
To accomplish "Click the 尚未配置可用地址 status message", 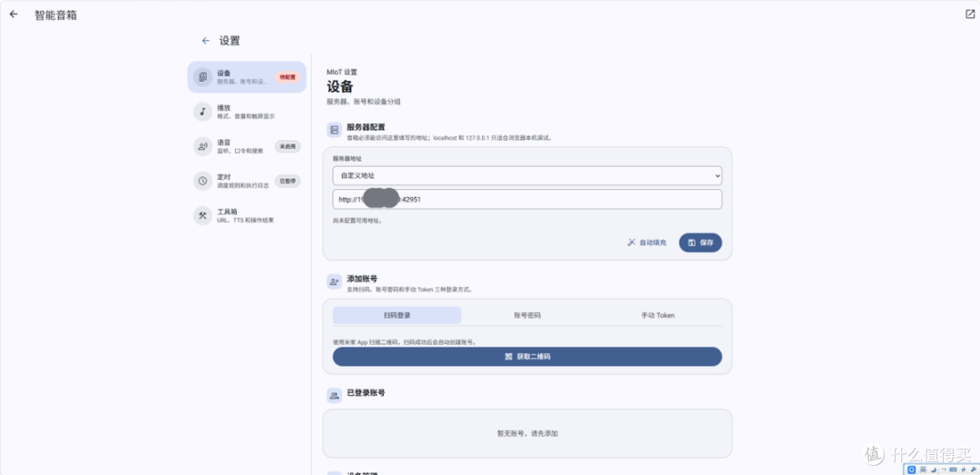I will tap(357, 221).
